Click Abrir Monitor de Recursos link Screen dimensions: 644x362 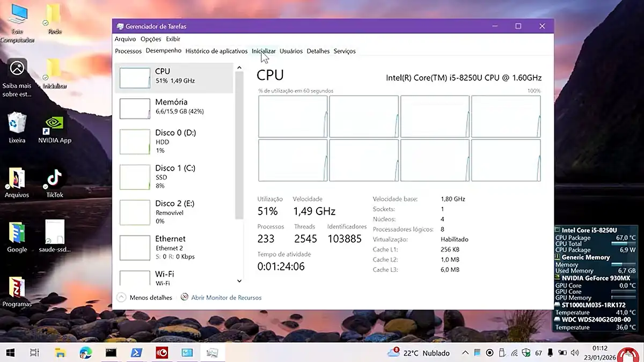click(x=221, y=297)
